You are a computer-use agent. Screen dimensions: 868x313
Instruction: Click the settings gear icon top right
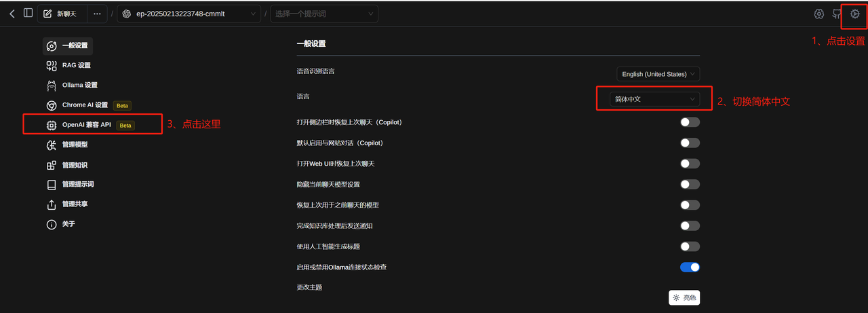click(854, 14)
